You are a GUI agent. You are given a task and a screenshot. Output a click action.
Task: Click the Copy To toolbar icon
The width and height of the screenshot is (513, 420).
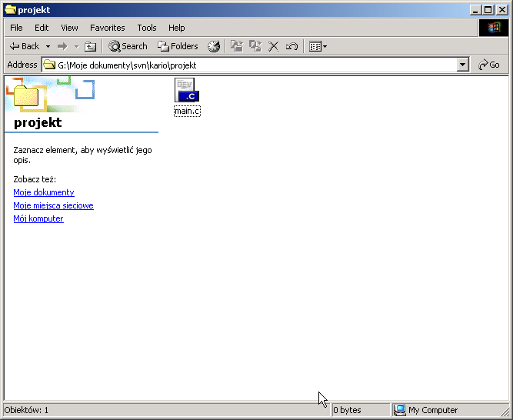[x=255, y=46]
